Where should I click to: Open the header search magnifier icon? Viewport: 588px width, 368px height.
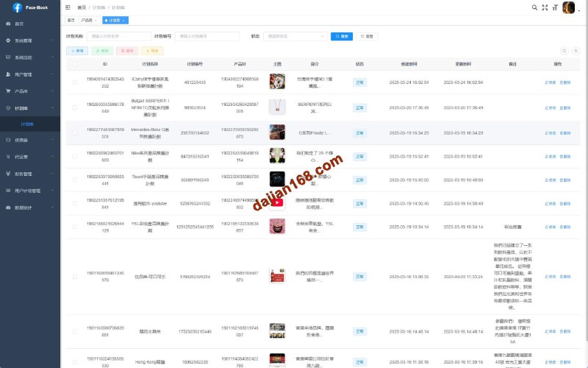(x=534, y=7)
